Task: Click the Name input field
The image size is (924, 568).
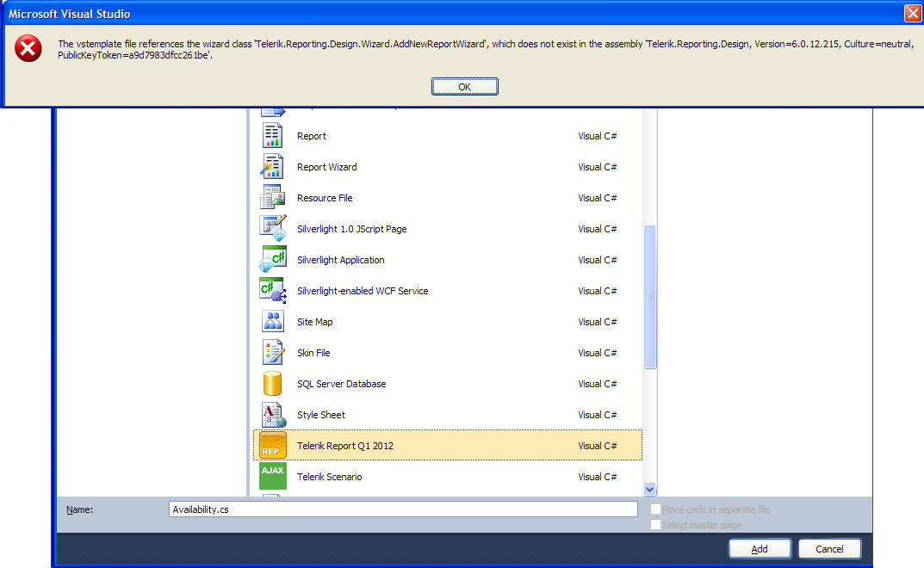Action: point(403,509)
